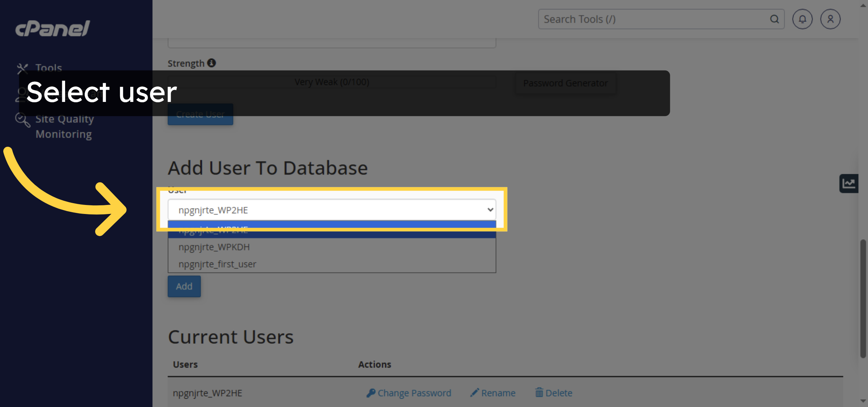Click the search magnifier icon
868x407 pixels.
(774, 19)
